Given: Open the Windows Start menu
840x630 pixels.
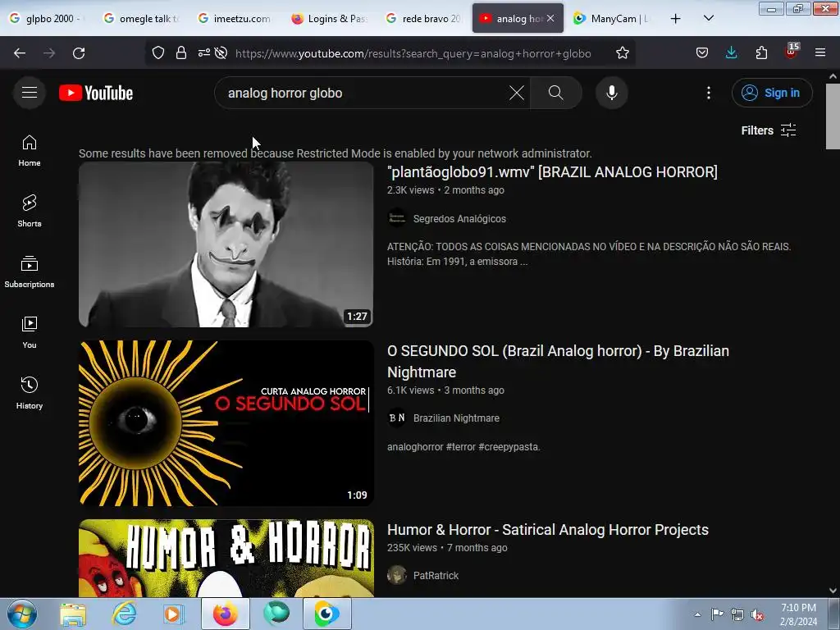Looking at the screenshot, I should coord(22,614).
